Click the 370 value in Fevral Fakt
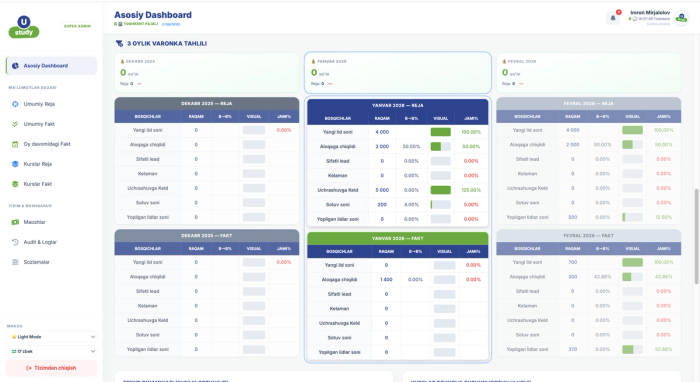 pos(573,349)
